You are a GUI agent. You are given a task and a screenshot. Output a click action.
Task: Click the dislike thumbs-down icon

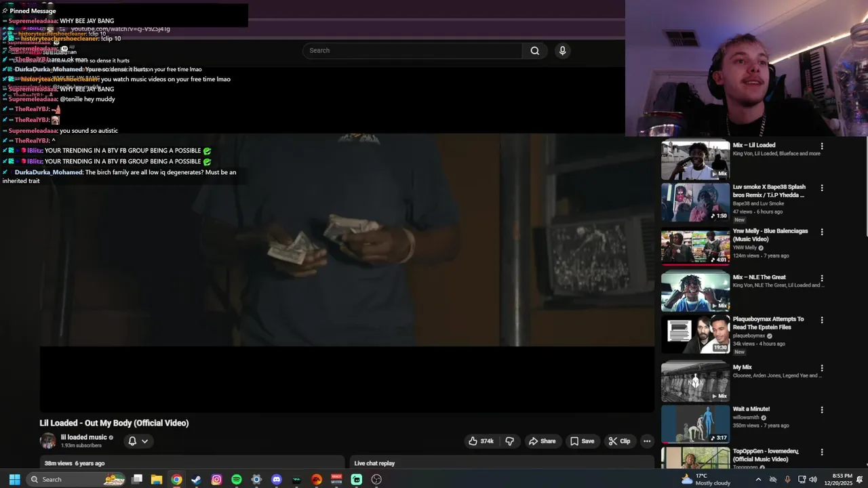tap(510, 441)
